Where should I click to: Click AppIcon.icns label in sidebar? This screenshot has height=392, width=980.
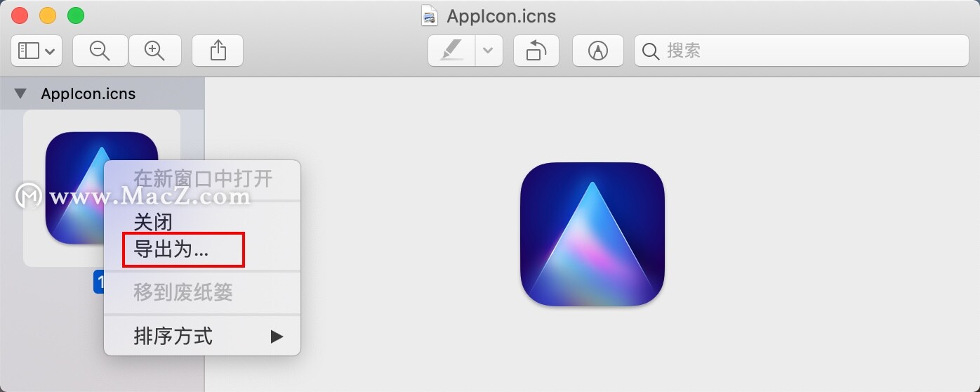pyautogui.click(x=88, y=93)
